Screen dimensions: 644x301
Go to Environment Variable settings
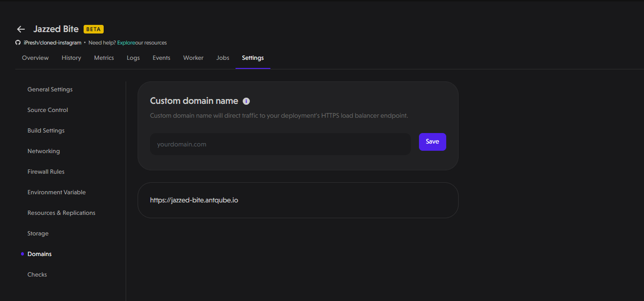pyautogui.click(x=56, y=192)
